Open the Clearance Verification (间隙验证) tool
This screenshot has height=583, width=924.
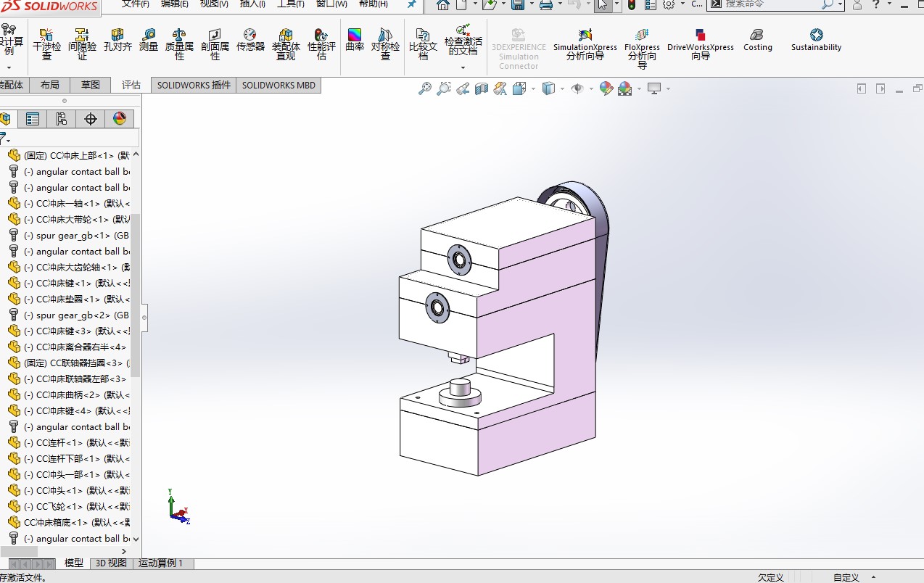click(x=82, y=45)
